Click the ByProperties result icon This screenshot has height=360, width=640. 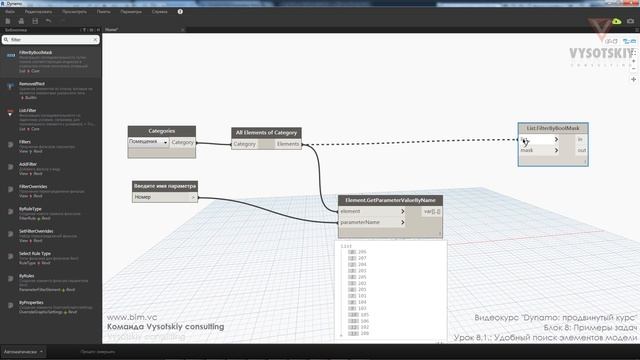pos(10,305)
